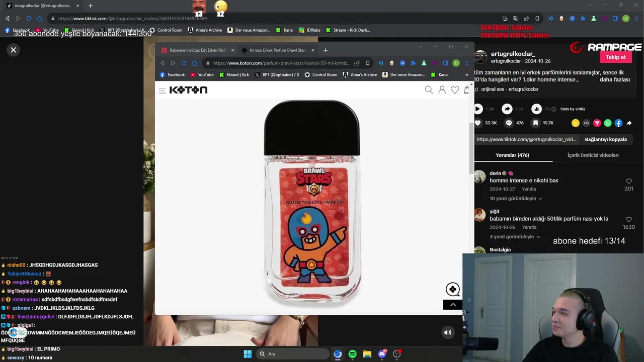Zoom product image with magnifier button
Screen dimensions: 644x362
pos(452,289)
